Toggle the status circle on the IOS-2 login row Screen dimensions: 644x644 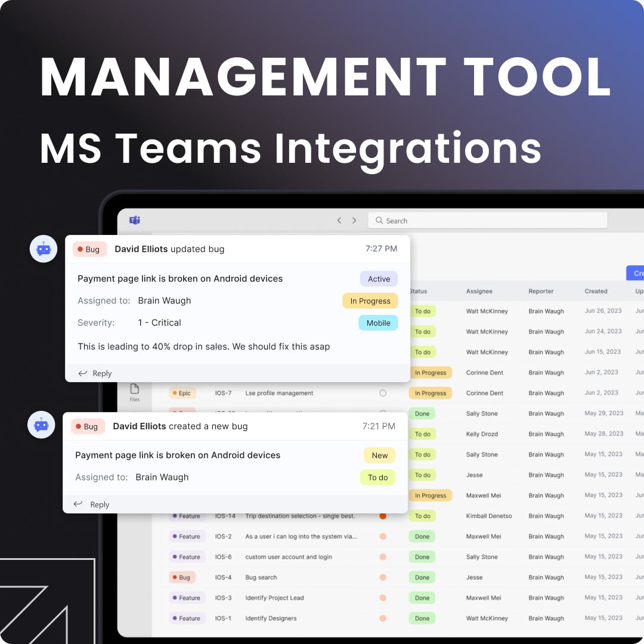pyautogui.click(x=383, y=536)
